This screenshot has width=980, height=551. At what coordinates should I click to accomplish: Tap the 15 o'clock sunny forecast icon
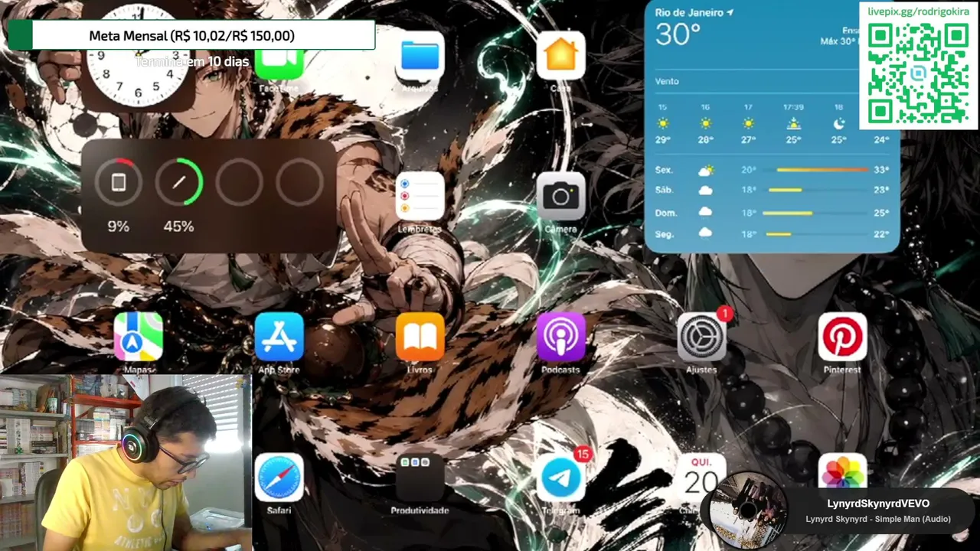click(662, 123)
